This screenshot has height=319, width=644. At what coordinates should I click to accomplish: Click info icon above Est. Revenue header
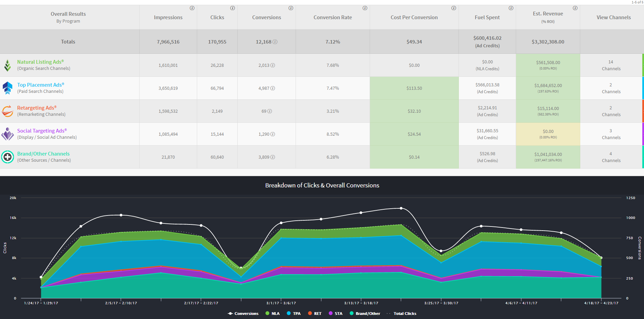tap(575, 8)
